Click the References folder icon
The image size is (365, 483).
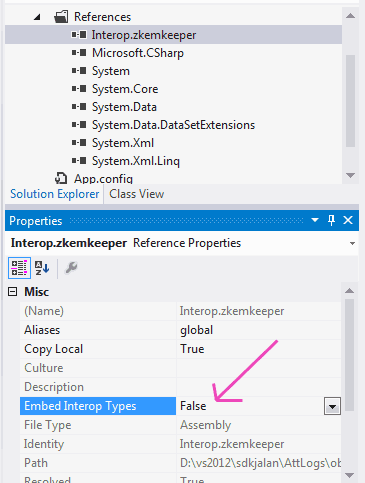point(61,17)
